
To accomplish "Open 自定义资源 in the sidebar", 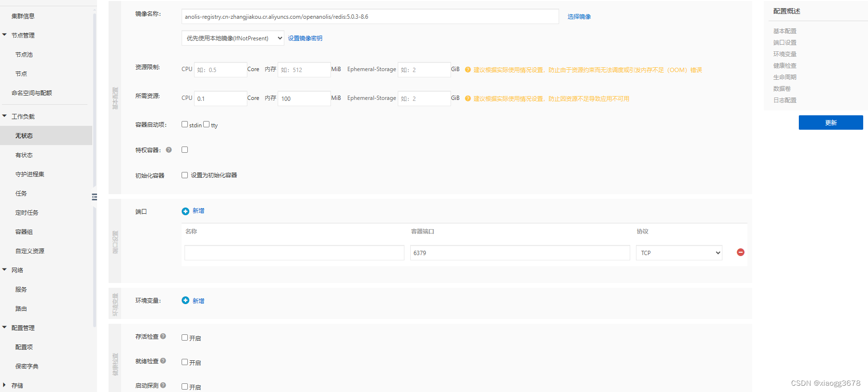I will pyautogui.click(x=30, y=251).
